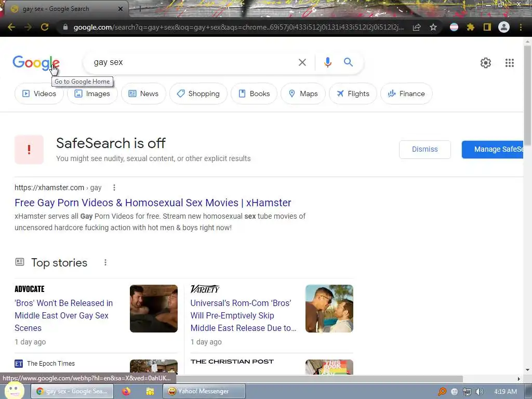The image size is (532, 399).
Task: Click the orange magnifier icon in system tray
Action: coord(442,392)
